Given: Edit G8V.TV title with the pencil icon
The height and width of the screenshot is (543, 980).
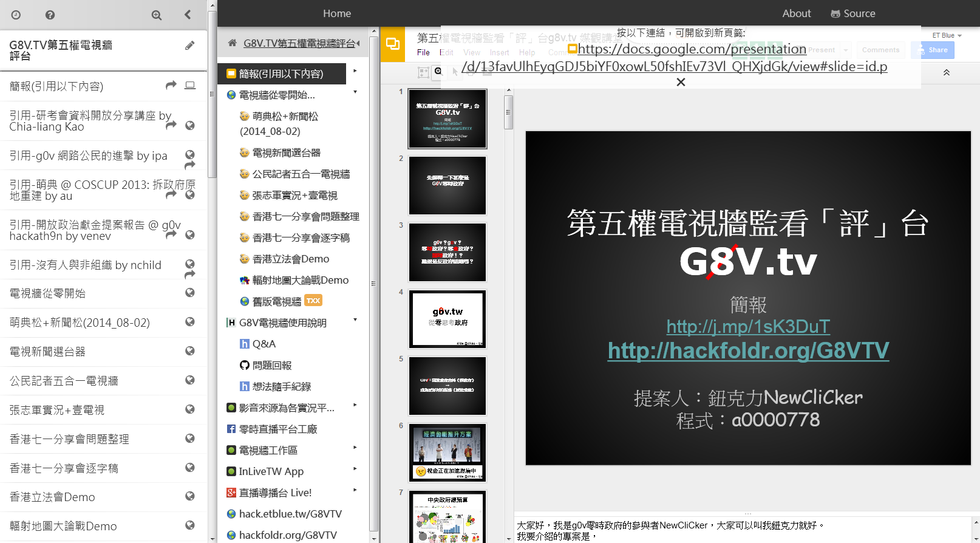Looking at the screenshot, I should tap(190, 46).
